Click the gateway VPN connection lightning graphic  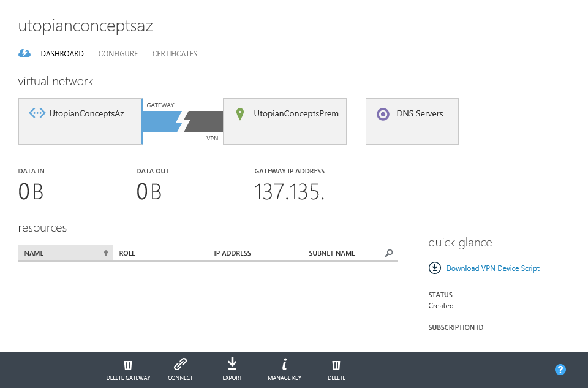tap(183, 121)
